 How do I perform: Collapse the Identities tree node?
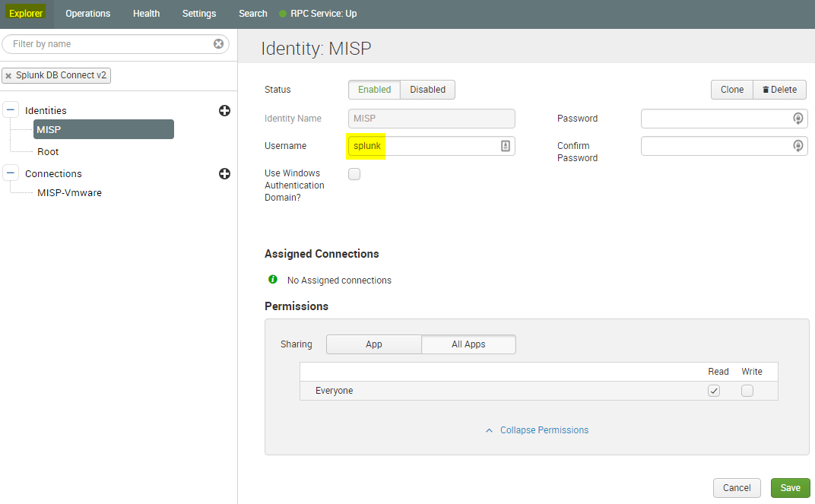pyautogui.click(x=11, y=110)
